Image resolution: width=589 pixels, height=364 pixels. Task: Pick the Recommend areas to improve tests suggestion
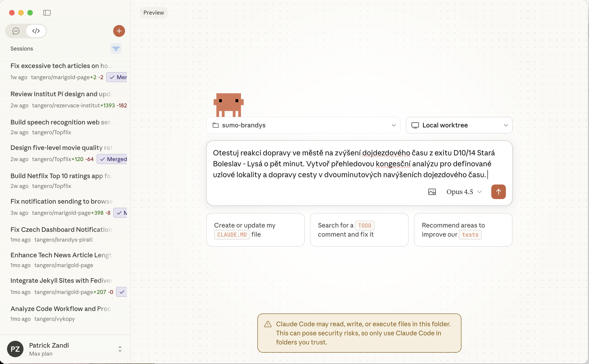coord(463,230)
